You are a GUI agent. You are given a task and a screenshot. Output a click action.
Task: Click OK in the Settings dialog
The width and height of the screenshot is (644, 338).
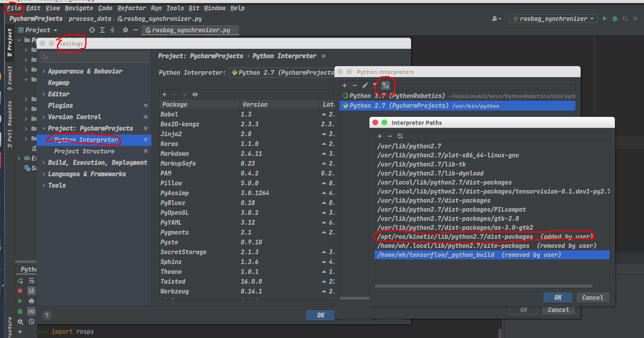click(x=321, y=315)
